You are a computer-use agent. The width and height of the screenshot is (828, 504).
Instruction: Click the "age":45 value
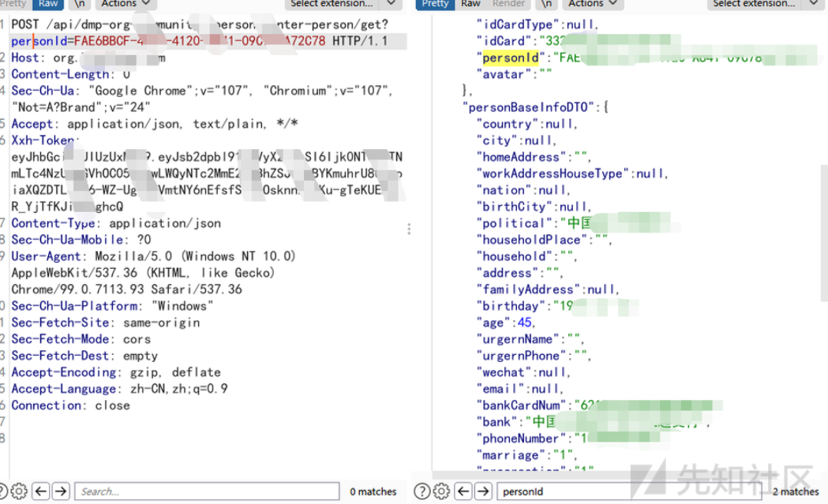[524, 323]
